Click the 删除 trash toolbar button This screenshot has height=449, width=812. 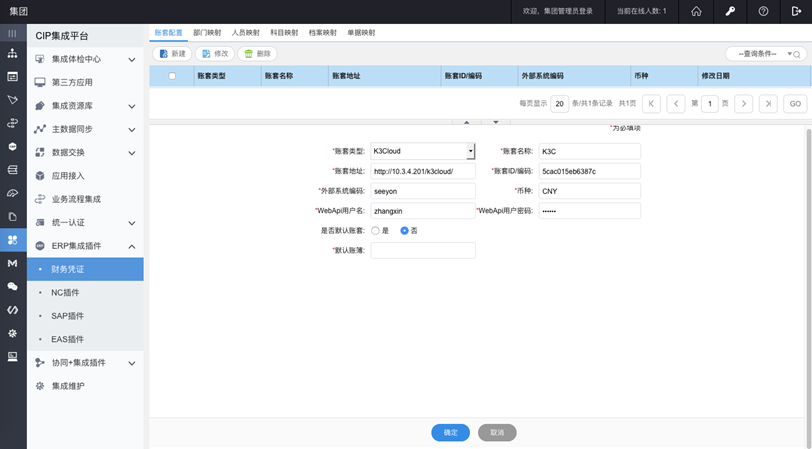[257, 54]
